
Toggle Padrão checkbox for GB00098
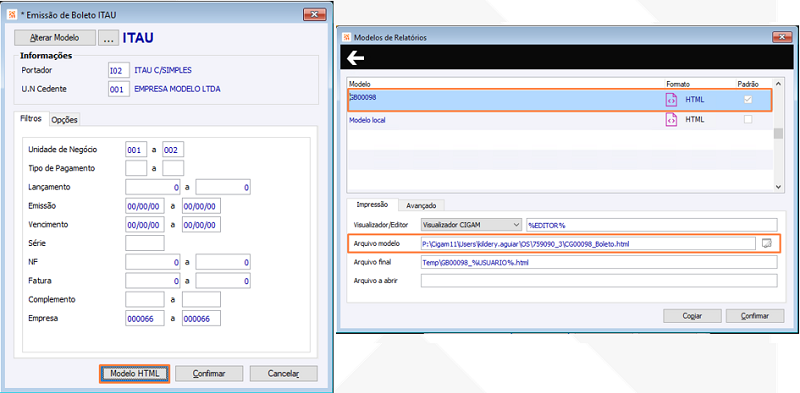tap(748, 100)
